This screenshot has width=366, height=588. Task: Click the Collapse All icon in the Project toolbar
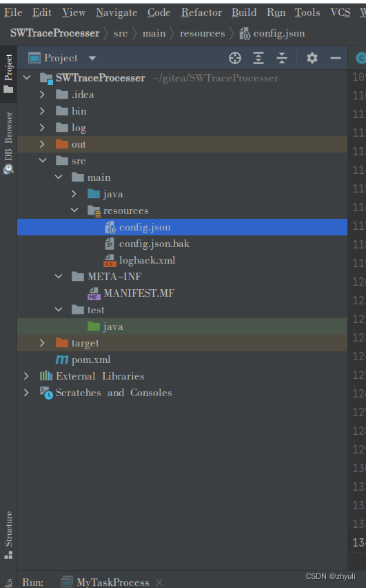click(282, 58)
